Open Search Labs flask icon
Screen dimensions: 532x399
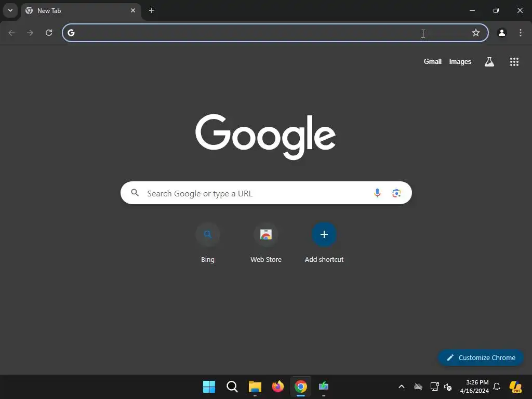click(x=489, y=61)
